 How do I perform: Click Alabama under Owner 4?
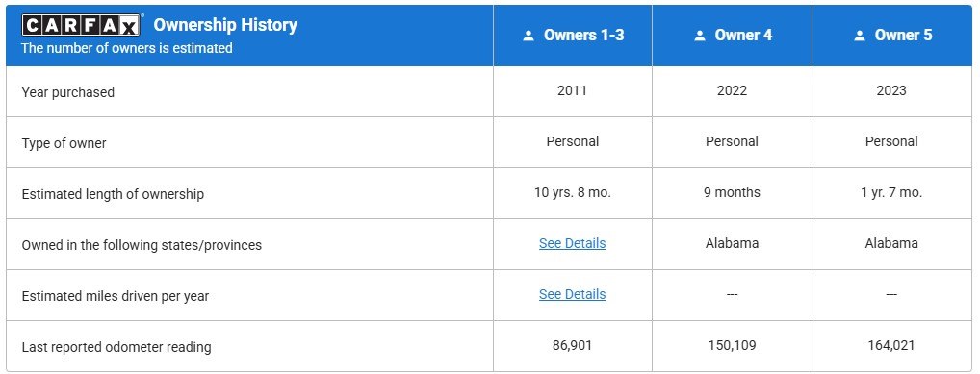(x=732, y=243)
